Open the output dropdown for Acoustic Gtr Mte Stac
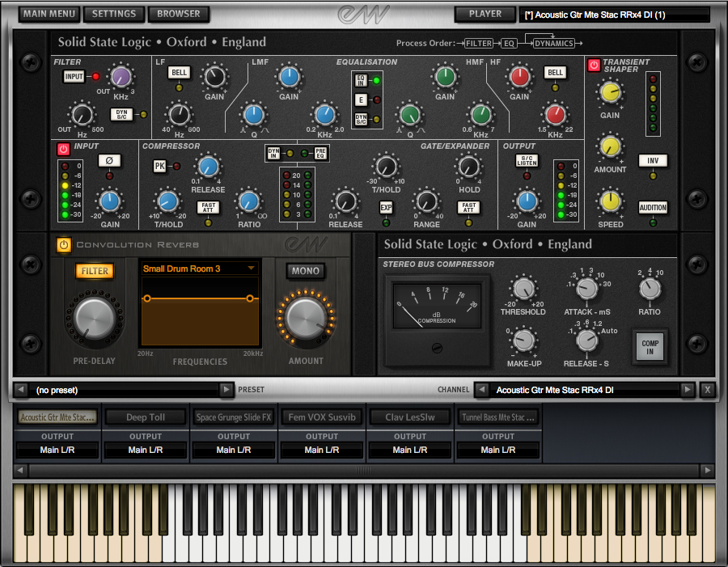728x567 pixels. click(57, 450)
